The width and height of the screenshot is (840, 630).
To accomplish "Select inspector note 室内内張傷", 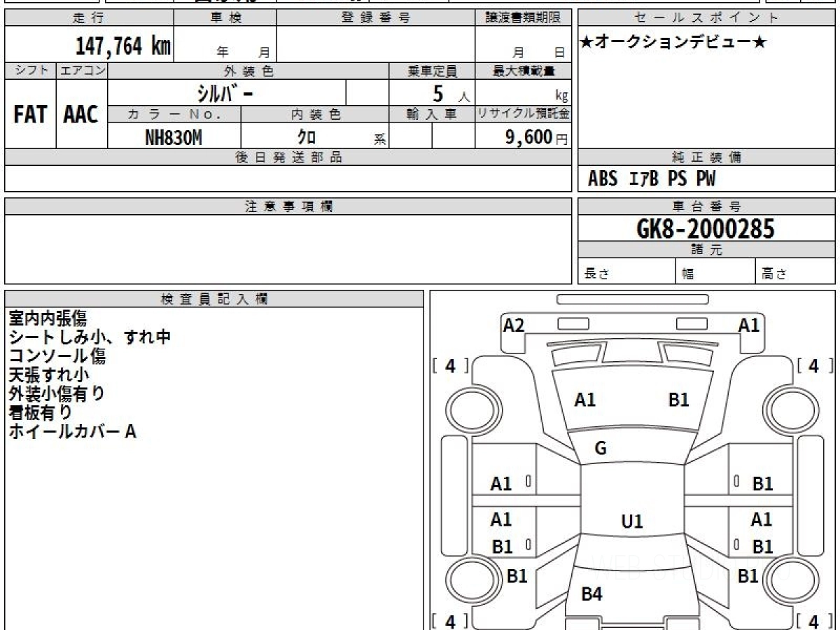I will 48,318.
